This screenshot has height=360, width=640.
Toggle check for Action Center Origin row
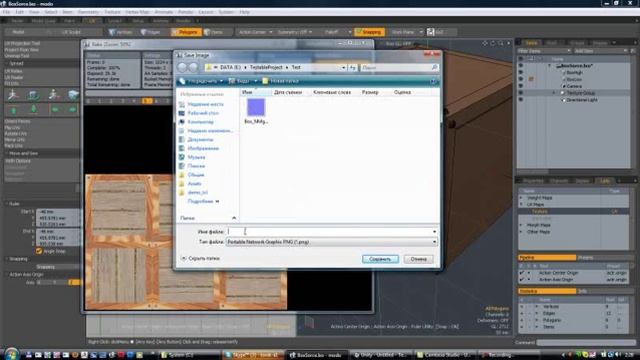[x=522, y=273]
